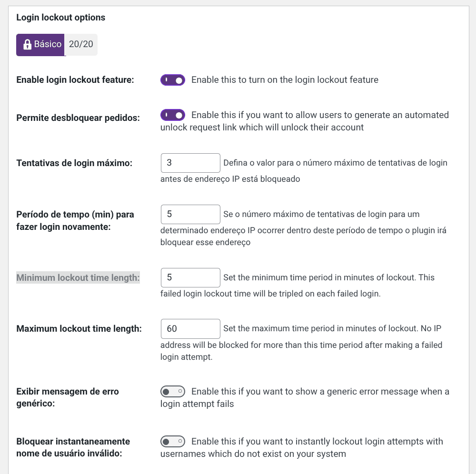Click the Bloquear instantaneamente nome de usuário label
This screenshot has width=476, height=474.
tap(72, 447)
